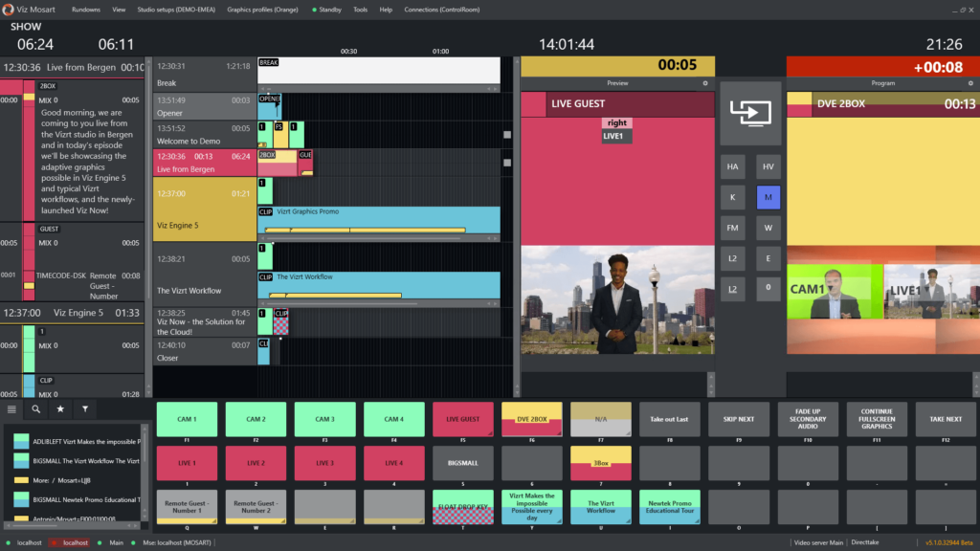
Task: Open the Tools menu
Action: pos(361,9)
